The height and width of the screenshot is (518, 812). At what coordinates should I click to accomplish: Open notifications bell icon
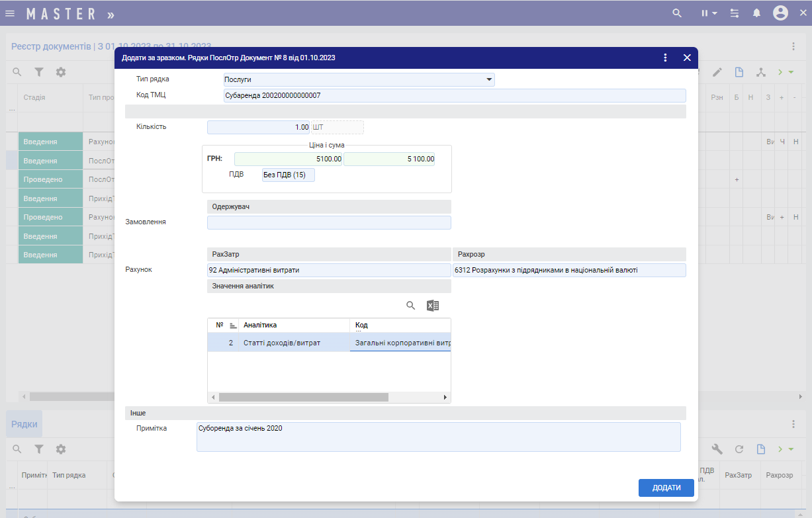[x=756, y=13]
